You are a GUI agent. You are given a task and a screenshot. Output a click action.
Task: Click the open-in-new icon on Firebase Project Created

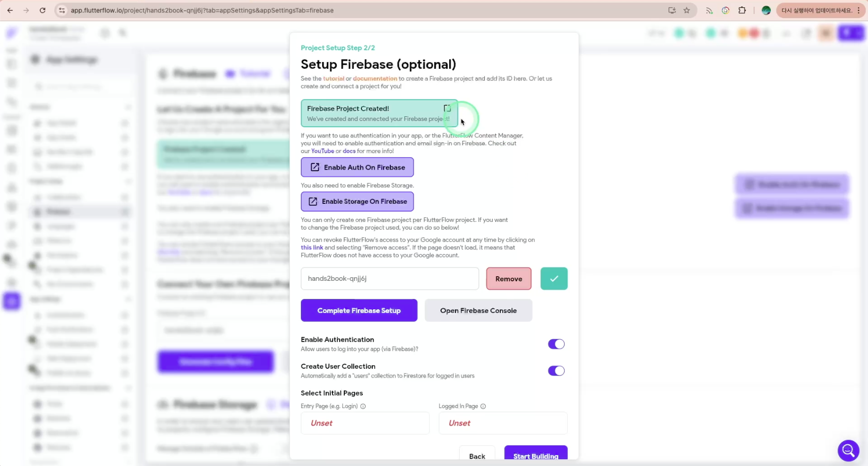(447, 109)
